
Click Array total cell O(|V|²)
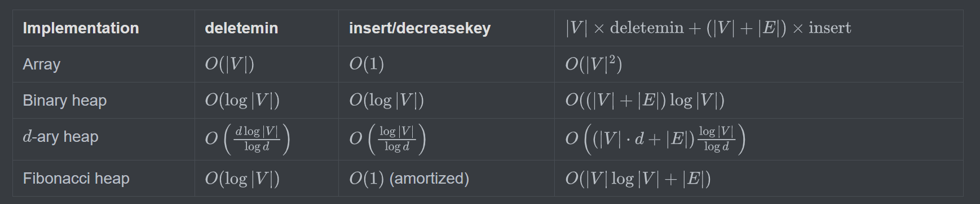594,64
